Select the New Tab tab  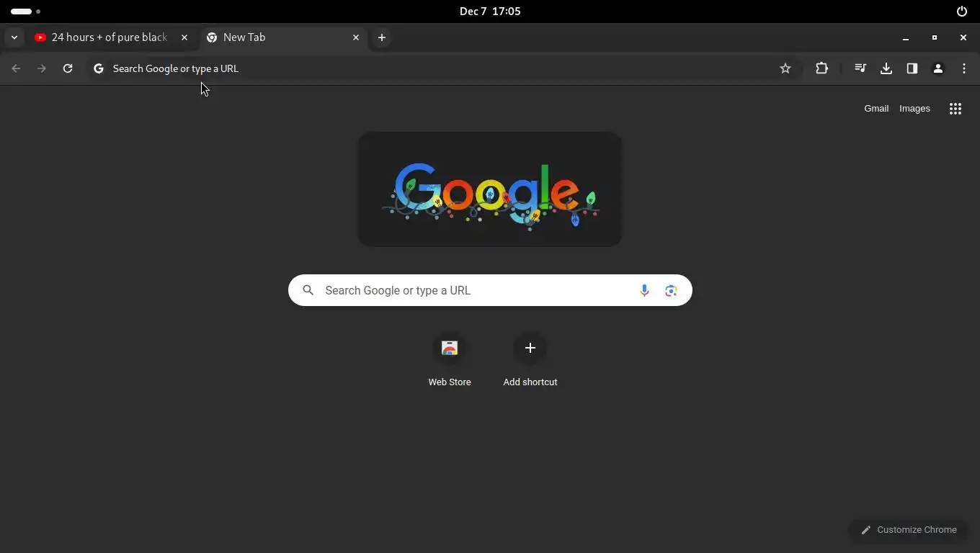click(283, 37)
